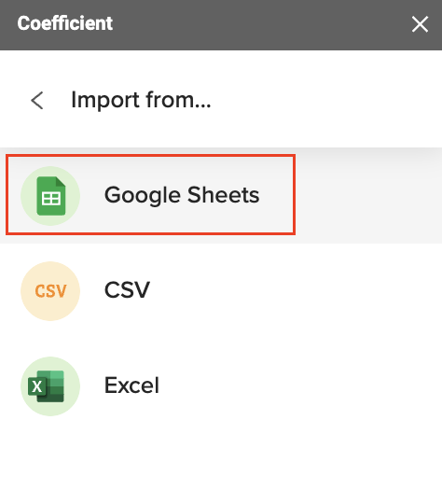Go back using the left chevron arrow
This screenshot has height=504, width=442.
[x=37, y=100]
